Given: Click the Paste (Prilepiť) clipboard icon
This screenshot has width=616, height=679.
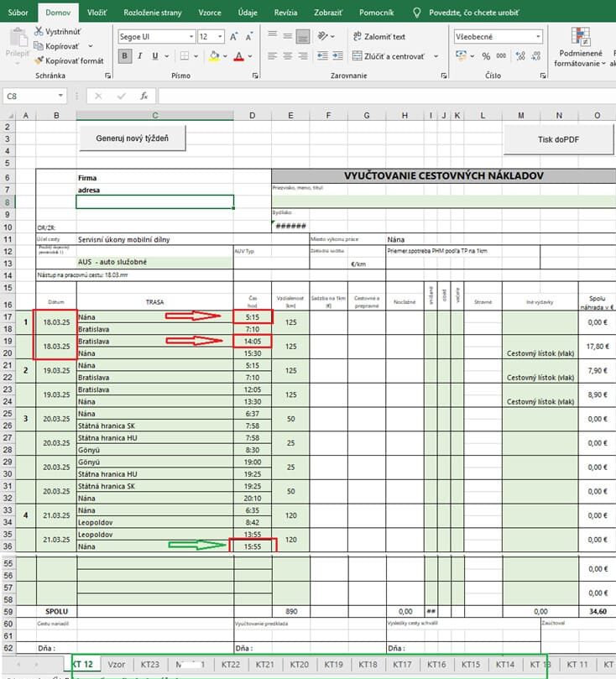Looking at the screenshot, I should (x=18, y=38).
